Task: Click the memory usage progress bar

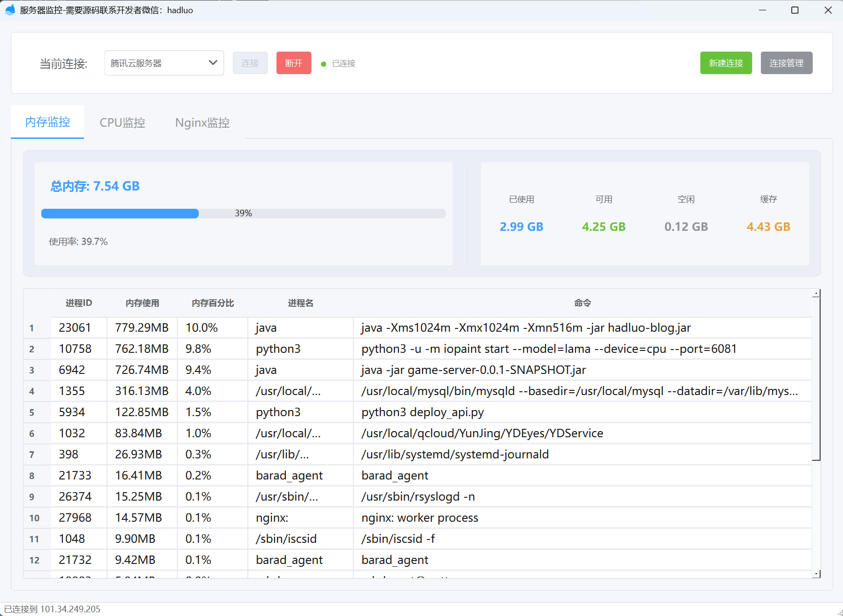Action: tap(244, 213)
